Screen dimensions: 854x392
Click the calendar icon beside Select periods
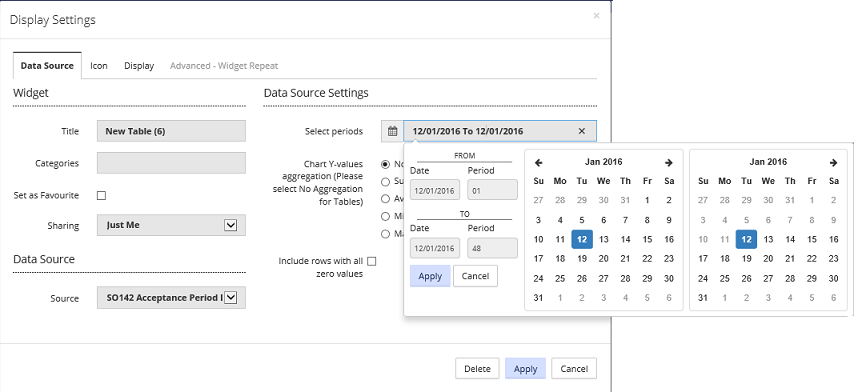coord(392,131)
